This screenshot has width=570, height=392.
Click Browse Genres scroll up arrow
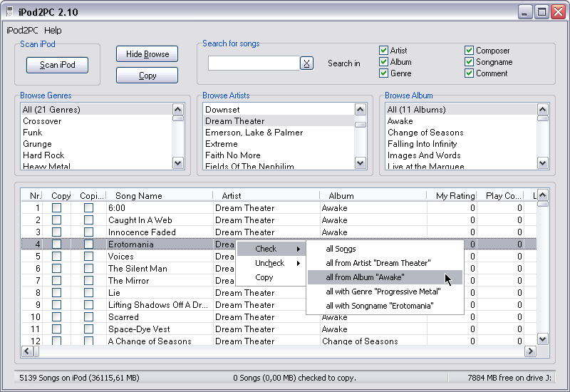pyautogui.click(x=177, y=110)
